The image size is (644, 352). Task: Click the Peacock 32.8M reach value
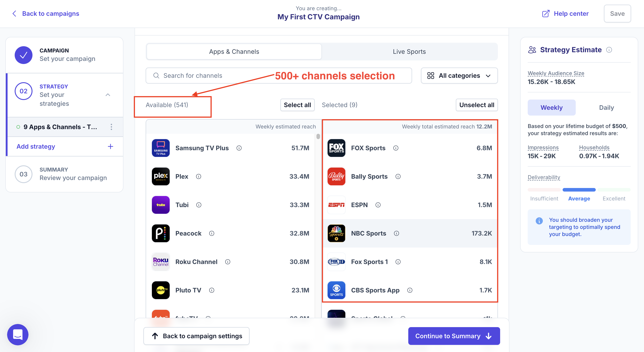(x=299, y=234)
